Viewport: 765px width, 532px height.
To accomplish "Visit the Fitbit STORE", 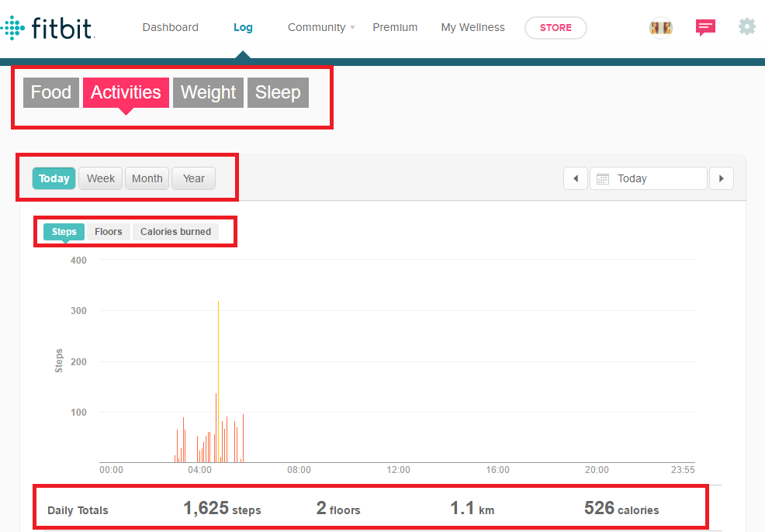I will [556, 28].
